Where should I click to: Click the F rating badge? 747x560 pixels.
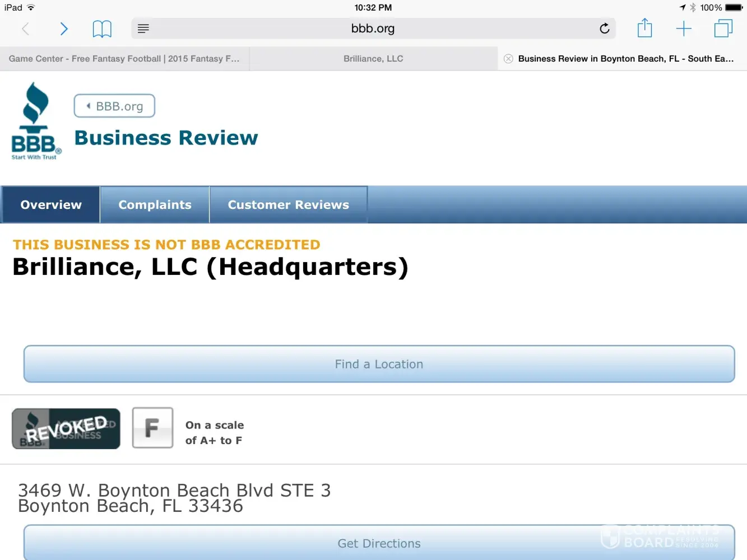[x=152, y=428]
